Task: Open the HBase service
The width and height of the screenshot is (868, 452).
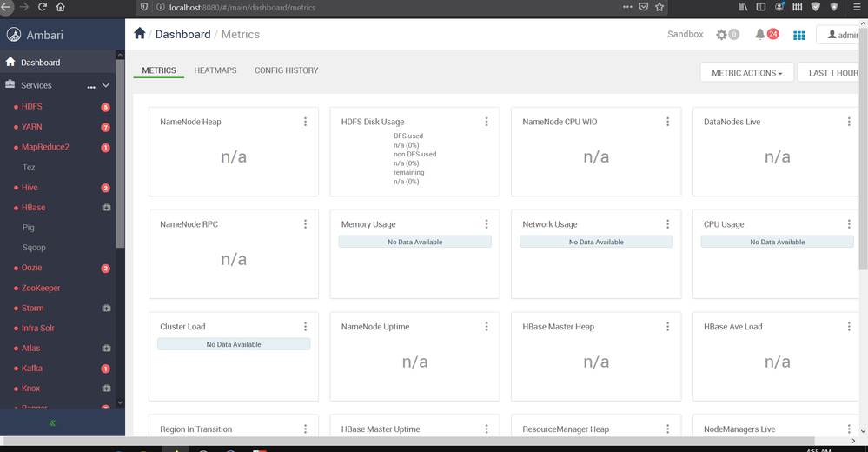Action: coord(33,207)
